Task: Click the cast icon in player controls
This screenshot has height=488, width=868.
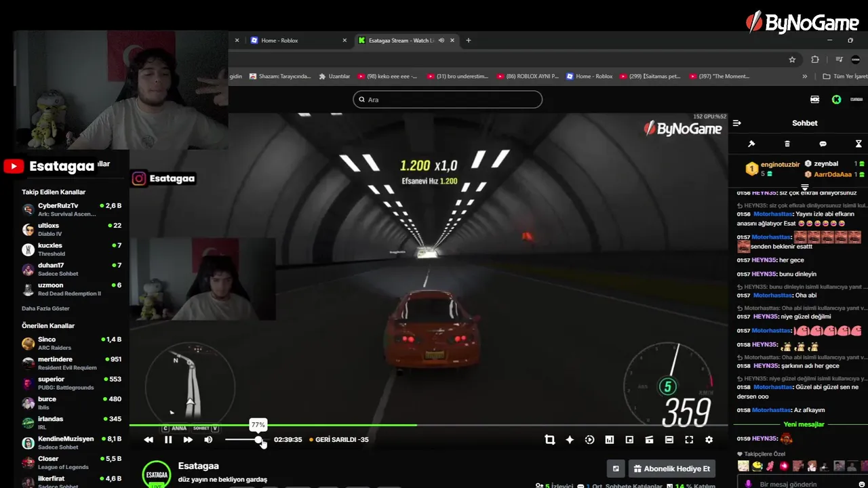Action: click(649, 440)
